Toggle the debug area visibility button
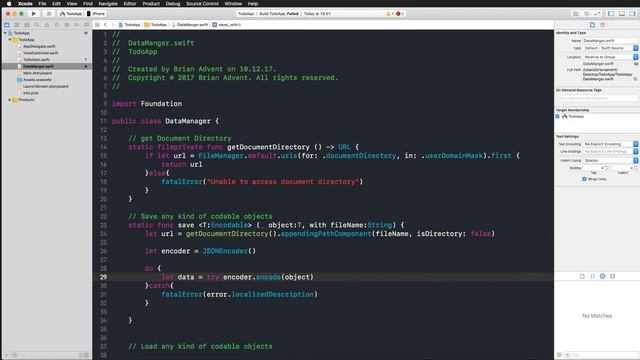 click(x=622, y=13)
